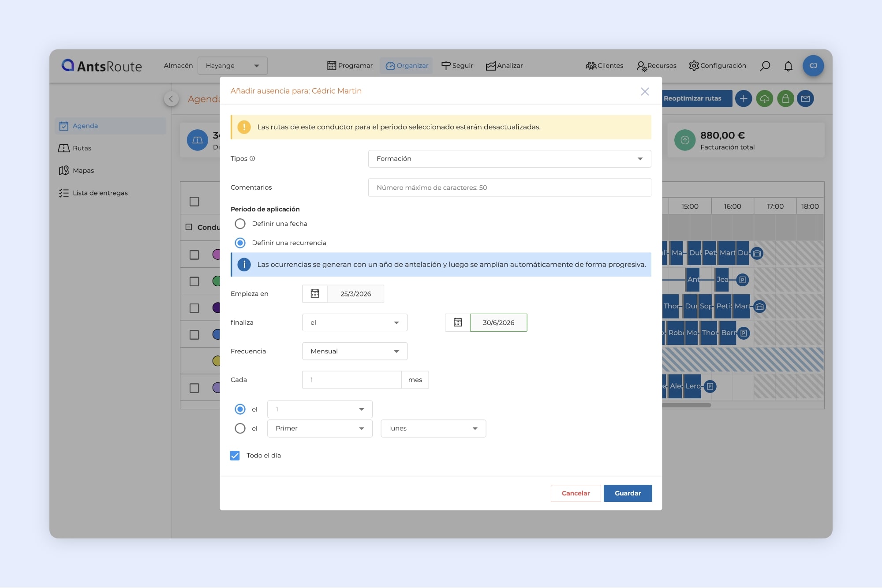The width and height of the screenshot is (882, 588).
Task: Click the envelope mail icon
Action: coord(805,98)
